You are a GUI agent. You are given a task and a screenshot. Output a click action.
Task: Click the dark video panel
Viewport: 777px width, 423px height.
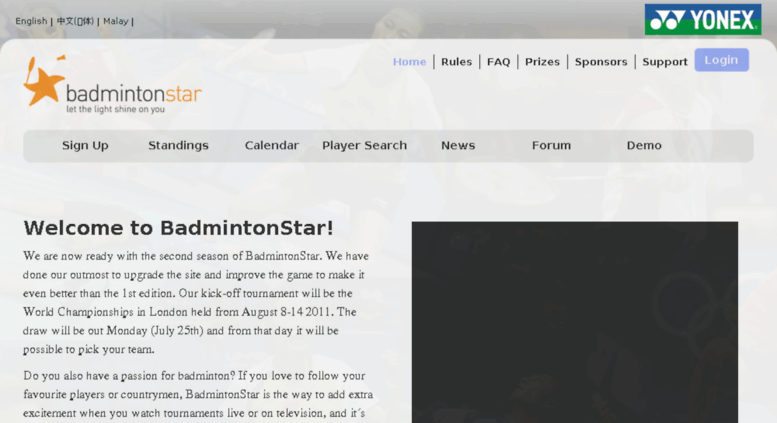[575, 322]
